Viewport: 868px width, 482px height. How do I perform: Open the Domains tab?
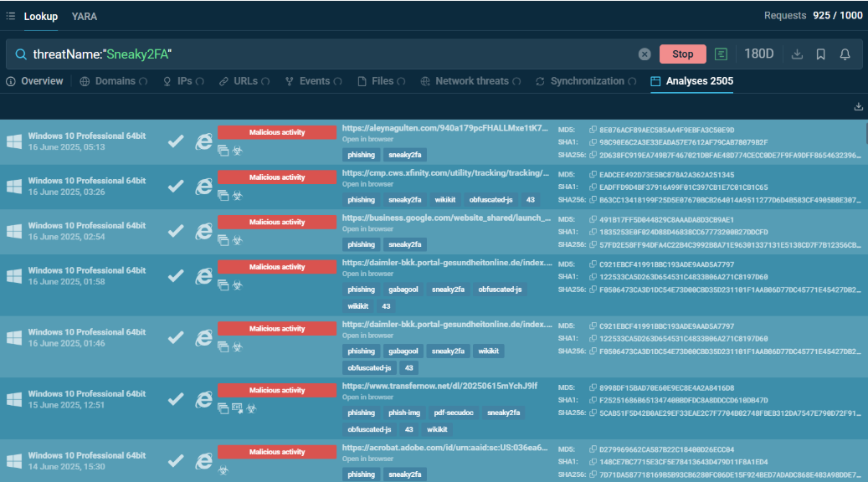click(x=115, y=81)
